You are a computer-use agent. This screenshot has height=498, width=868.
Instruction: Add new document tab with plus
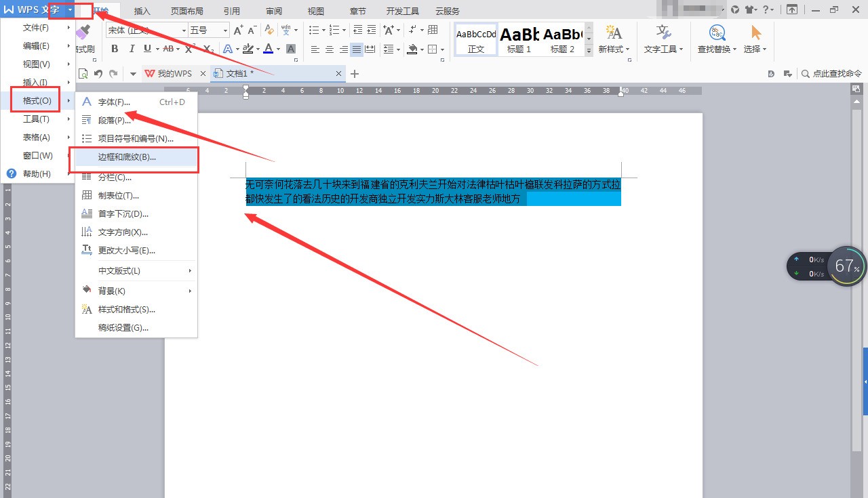pos(355,74)
